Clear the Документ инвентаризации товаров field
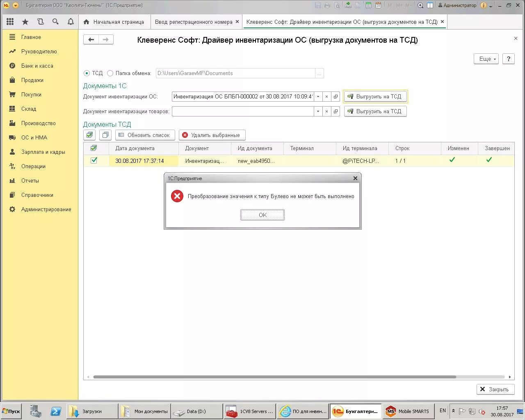525x420 pixels. tap(326, 112)
